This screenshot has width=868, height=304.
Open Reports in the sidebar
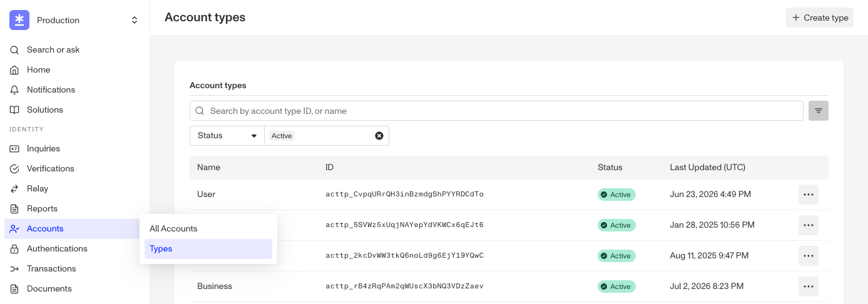pyautogui.click(x=74, y=209)
